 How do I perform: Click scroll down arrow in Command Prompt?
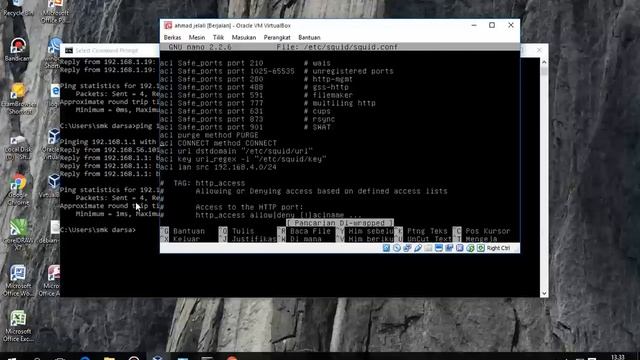tap(544, 293)
